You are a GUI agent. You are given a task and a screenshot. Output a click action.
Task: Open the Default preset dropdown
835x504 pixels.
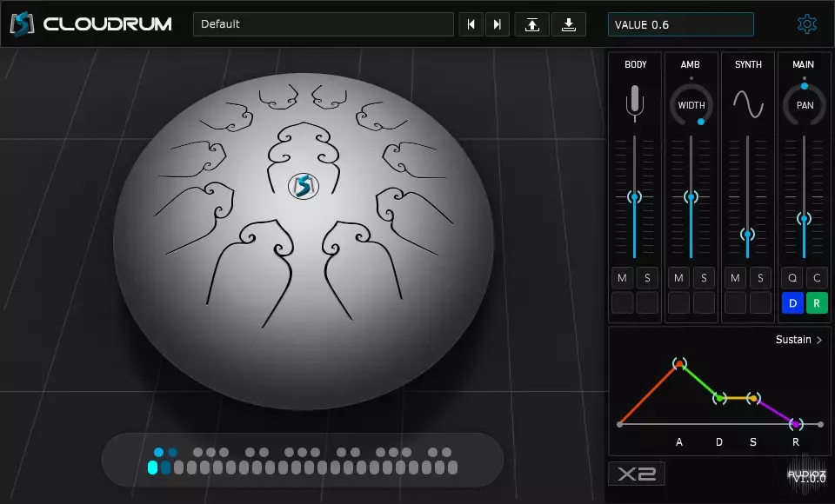324,24
